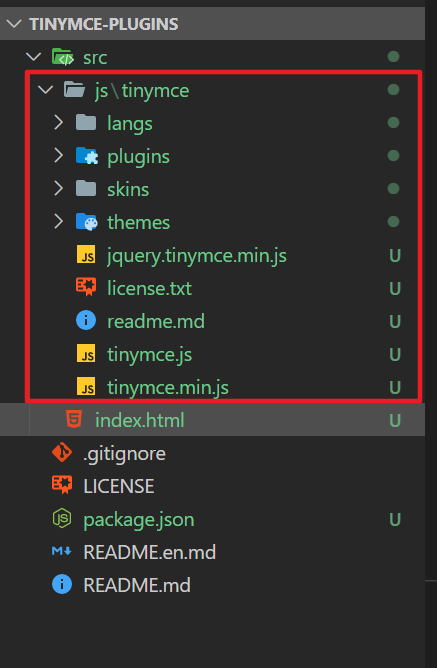Click the plugins folder puzzle icon

[87, 156]
